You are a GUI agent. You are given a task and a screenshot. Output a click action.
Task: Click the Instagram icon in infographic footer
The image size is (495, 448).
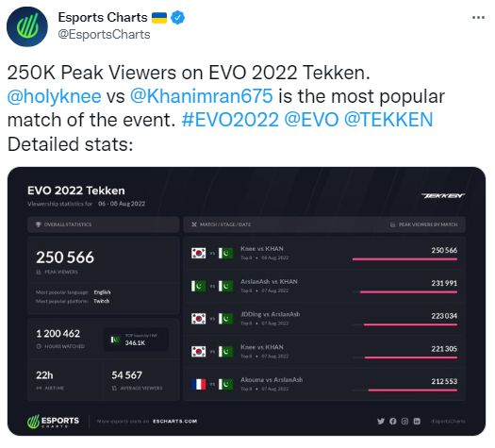pos(404,421)
